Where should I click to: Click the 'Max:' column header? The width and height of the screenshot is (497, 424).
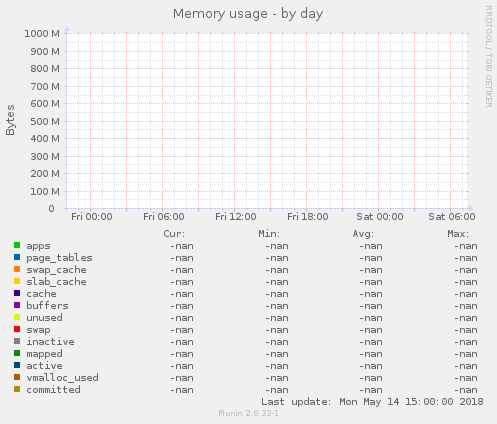click(x=458, y=234)
